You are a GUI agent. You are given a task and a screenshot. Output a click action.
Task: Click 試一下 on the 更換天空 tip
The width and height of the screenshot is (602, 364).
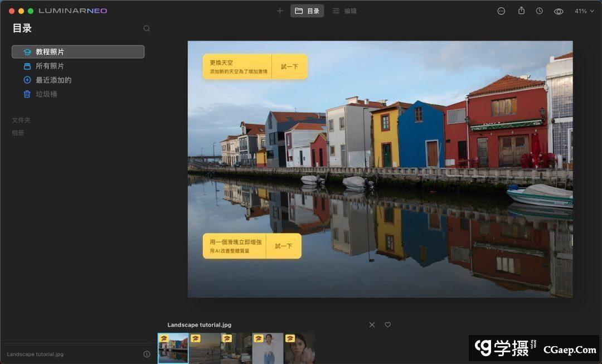(x=289, y=67)
